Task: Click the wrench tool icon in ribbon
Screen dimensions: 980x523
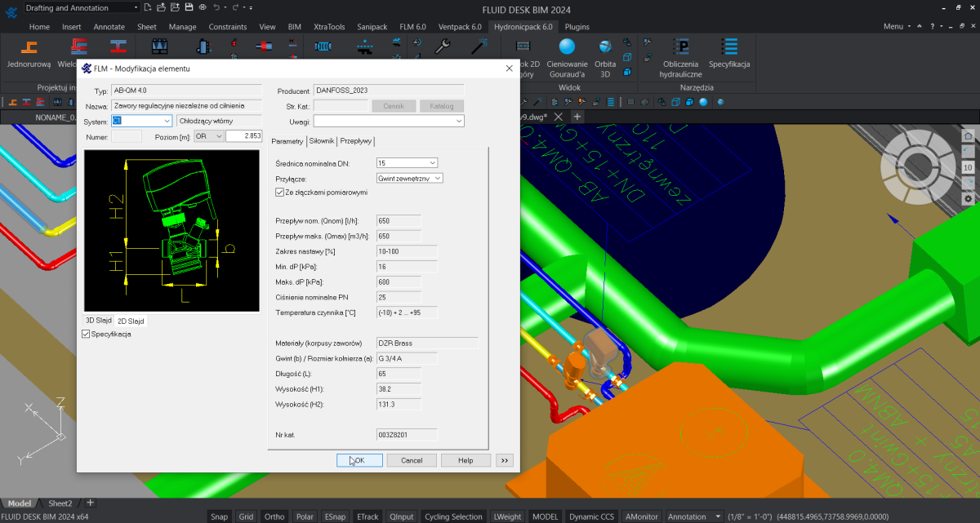Action: 443,47
